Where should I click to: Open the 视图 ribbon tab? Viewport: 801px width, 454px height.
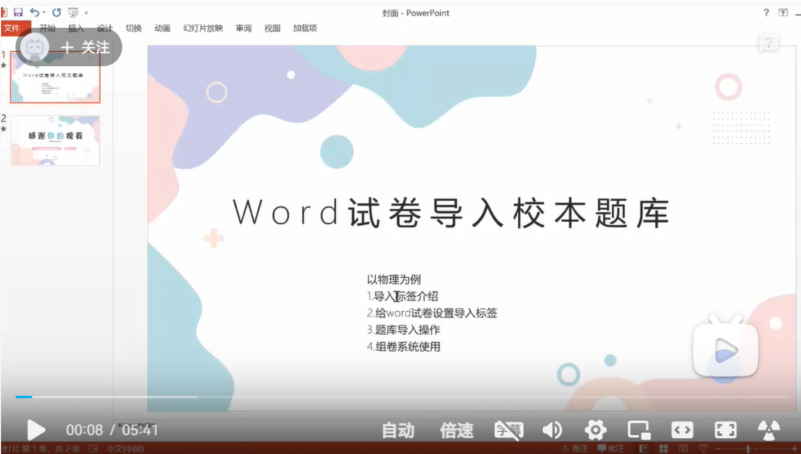272,28
